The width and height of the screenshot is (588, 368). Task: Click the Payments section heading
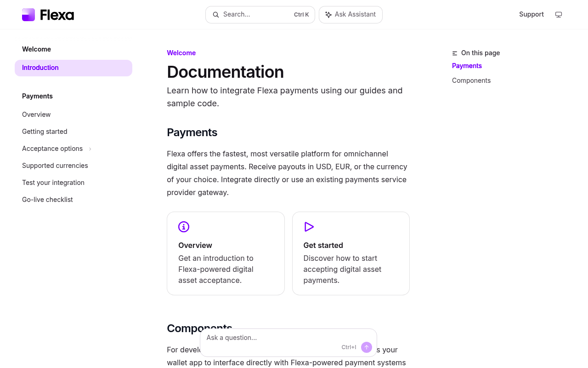(192, 132)
